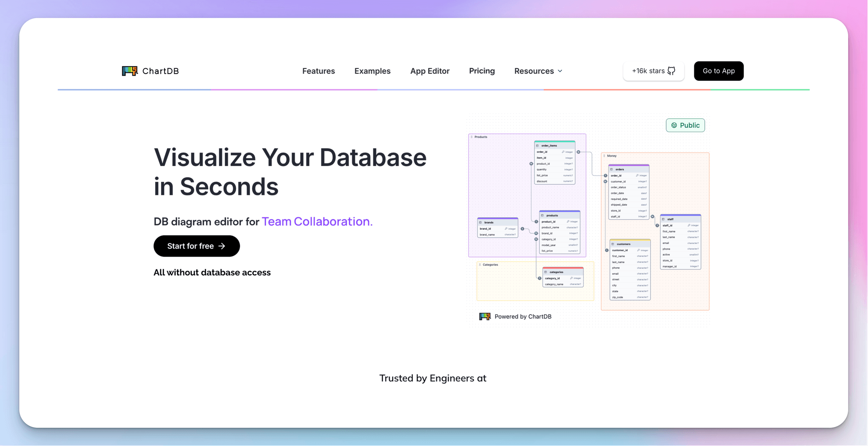Viewport: 868px width, 446px height.
Task: Click the N relationship marker near customer_id in orders
Action: point(605,181)
